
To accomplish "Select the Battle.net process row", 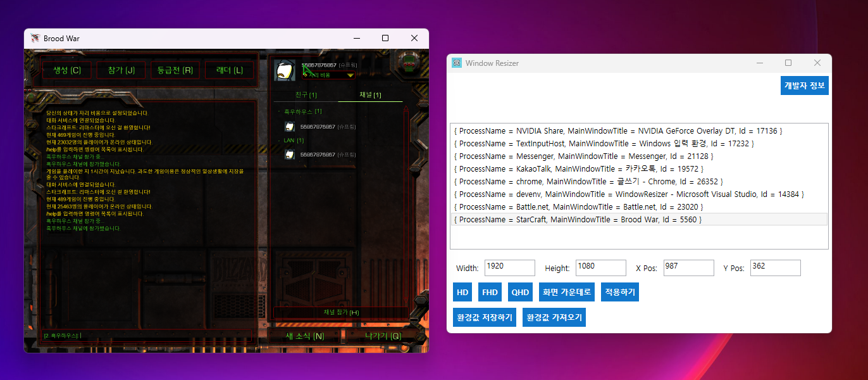I will (x=639, y=207).
